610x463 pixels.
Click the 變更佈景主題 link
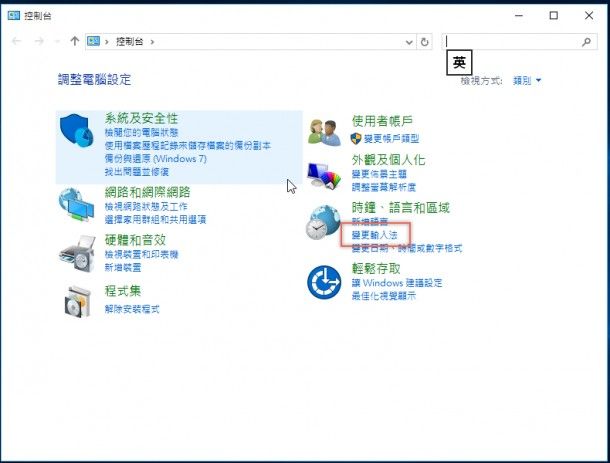tap(379, 174)
